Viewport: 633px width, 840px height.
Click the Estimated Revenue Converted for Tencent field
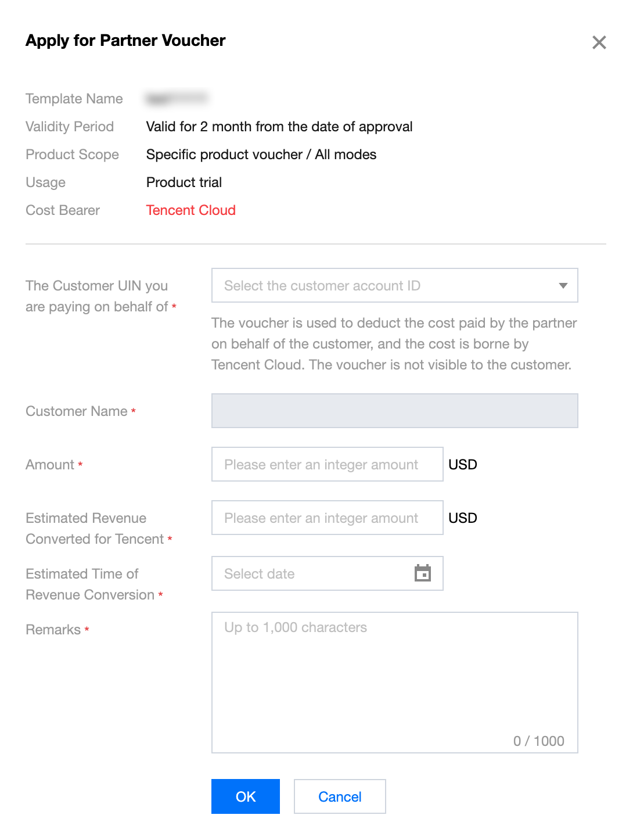tap(327, 518)
